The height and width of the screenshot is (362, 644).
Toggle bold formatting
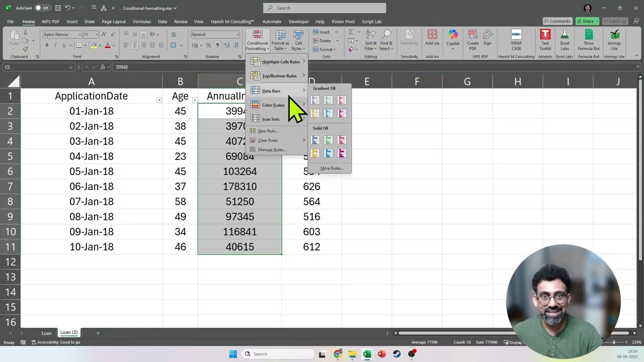tap(47, 45)
